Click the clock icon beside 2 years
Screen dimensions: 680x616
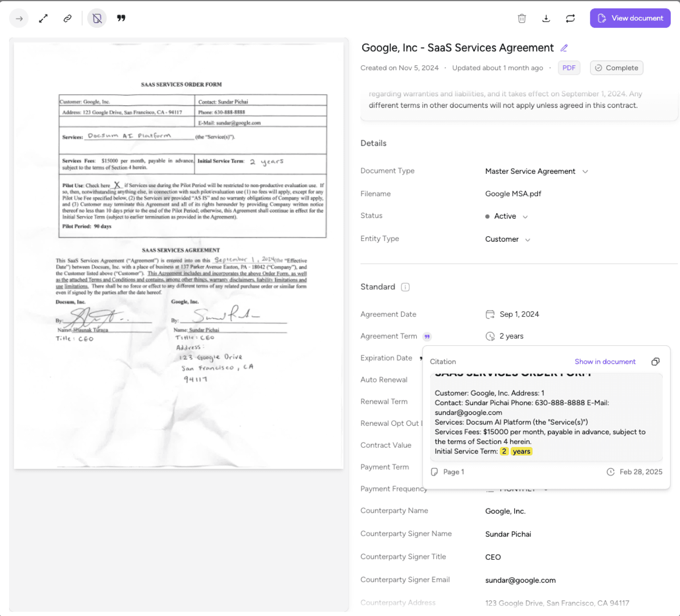(x=490, y=336)
